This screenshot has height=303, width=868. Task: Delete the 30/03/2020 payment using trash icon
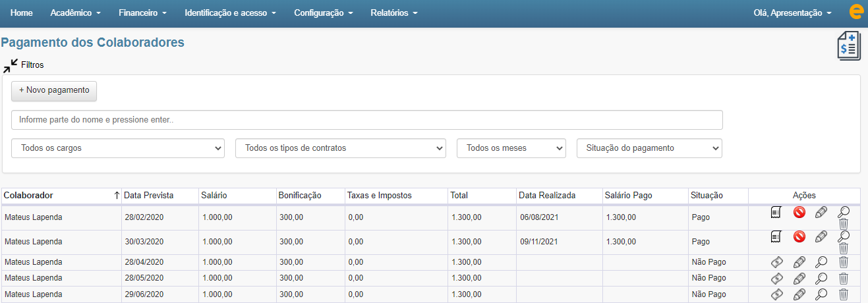click(x=844, y=248)
